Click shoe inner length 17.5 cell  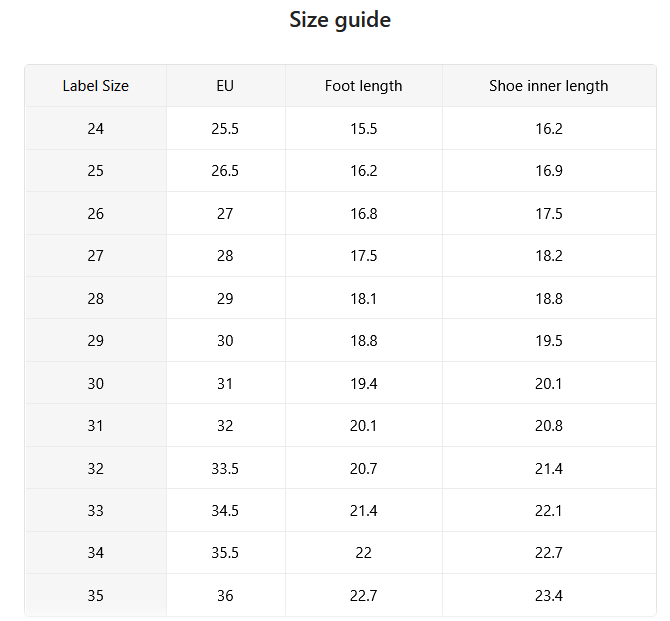549,213
